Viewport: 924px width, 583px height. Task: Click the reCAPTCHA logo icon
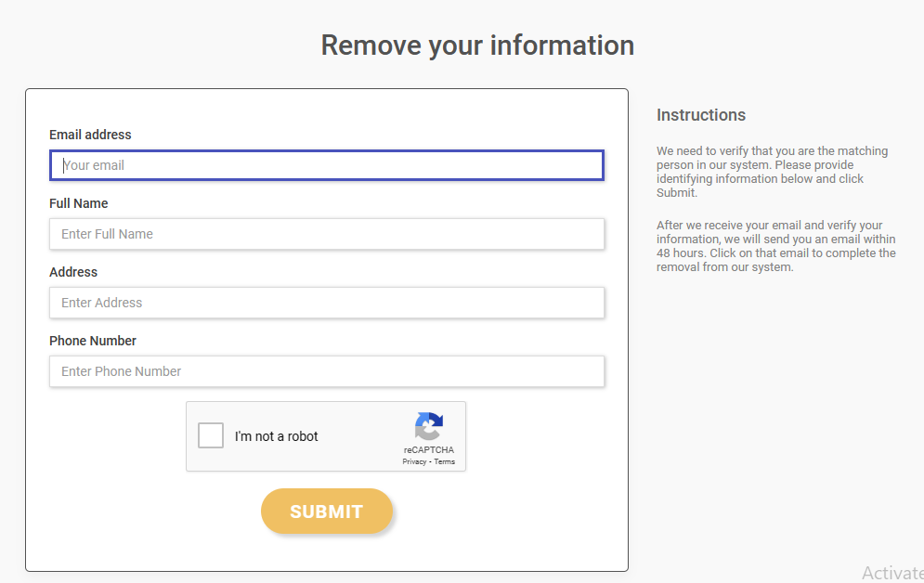pos(428,426)
